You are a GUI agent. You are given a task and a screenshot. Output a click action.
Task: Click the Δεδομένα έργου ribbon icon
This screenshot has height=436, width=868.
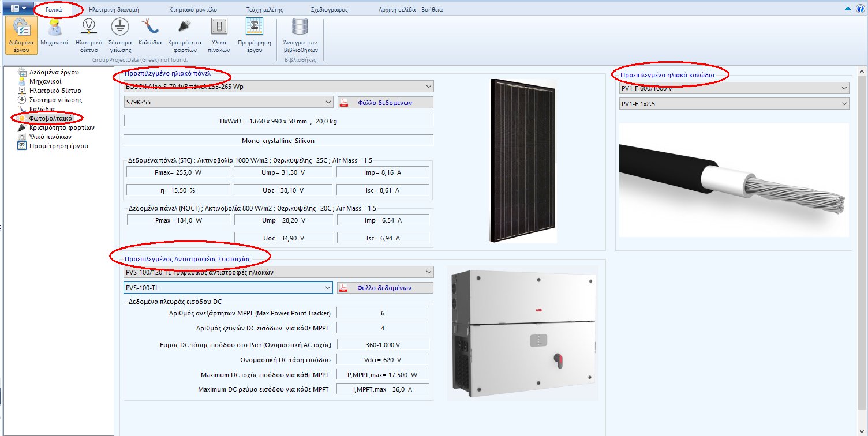(x=21, y=34)
